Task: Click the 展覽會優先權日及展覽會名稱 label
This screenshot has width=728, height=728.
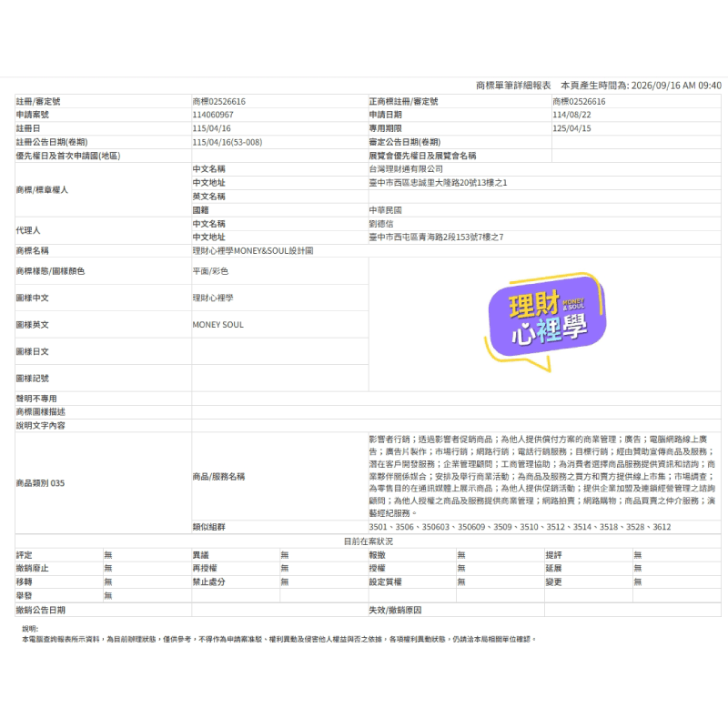Action: coord(422,156)
